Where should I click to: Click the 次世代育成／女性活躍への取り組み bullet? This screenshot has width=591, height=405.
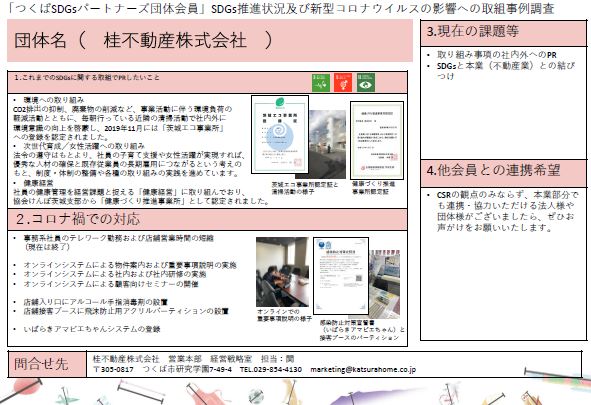tap(84, 146)
